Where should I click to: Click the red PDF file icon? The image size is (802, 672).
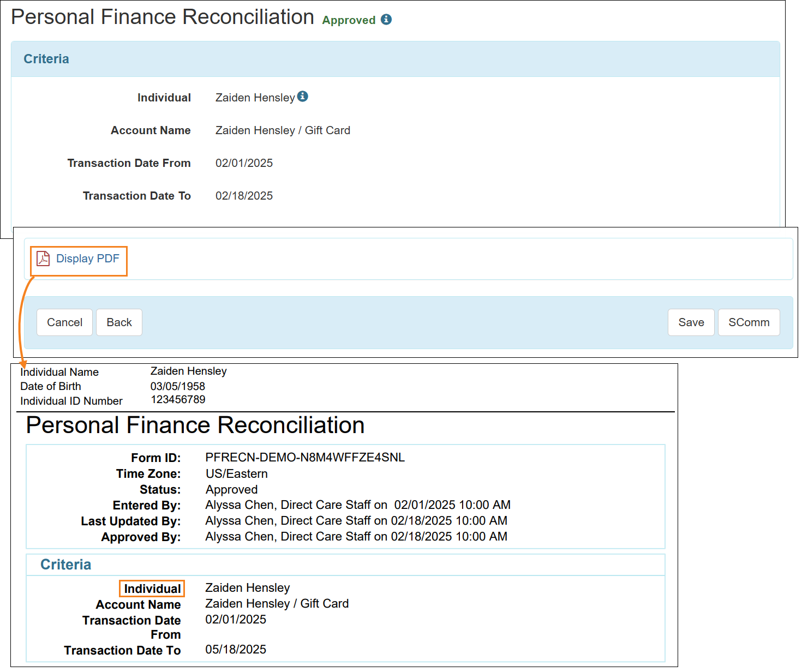[43, 259]
